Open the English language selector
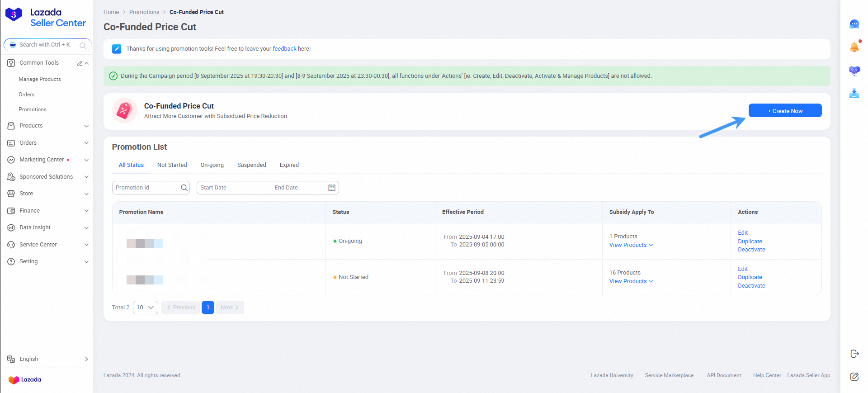The height and width of the screenshot is (393, 868). [x=47, y=359]
